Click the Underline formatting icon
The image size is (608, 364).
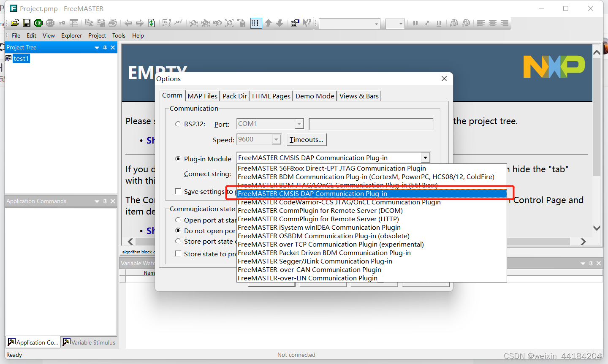[x=439, y=23]
